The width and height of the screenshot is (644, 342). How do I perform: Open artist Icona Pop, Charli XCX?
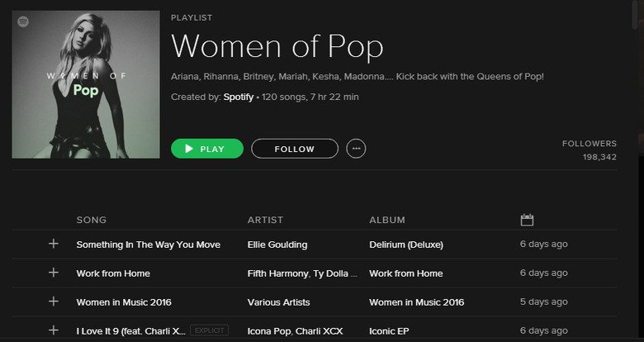[295, 331]
